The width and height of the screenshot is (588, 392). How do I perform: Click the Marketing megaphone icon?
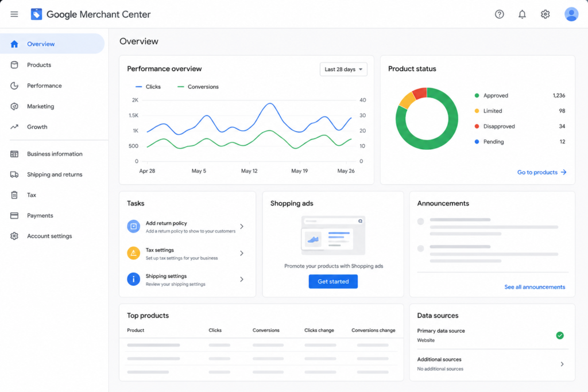14,106
